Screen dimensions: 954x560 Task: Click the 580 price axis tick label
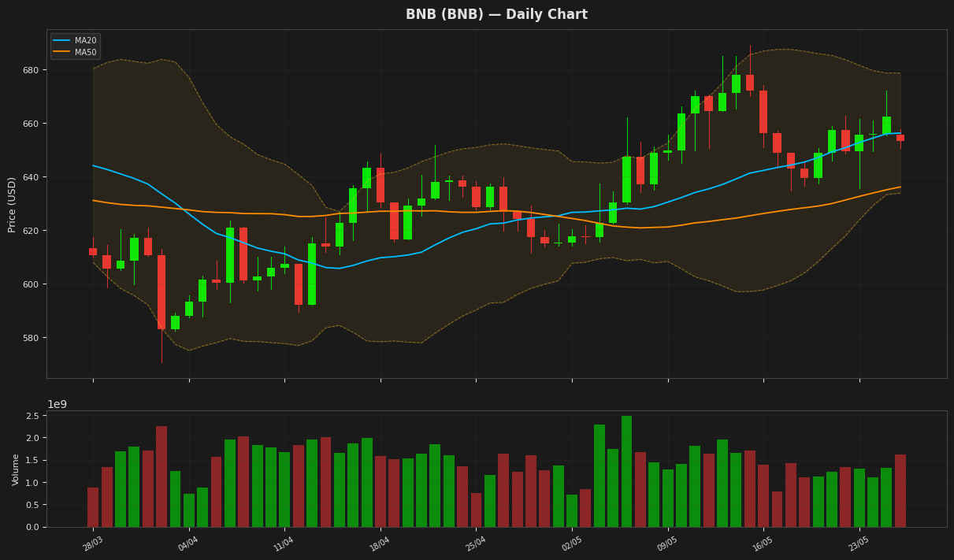(32, 338)
